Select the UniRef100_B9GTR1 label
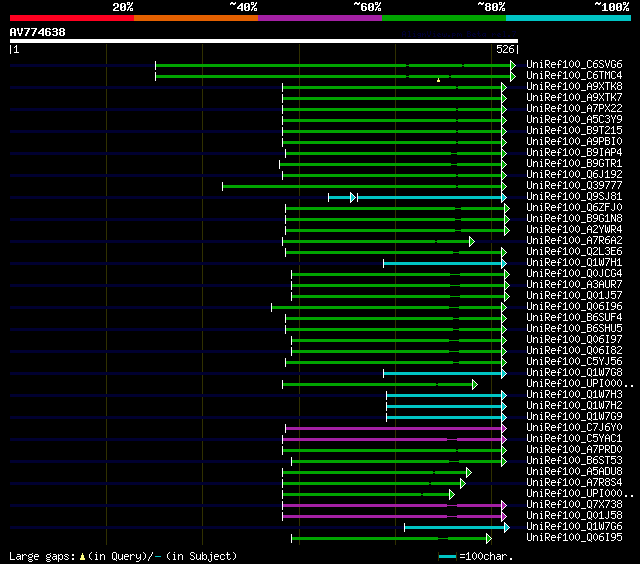 point(574,164)
